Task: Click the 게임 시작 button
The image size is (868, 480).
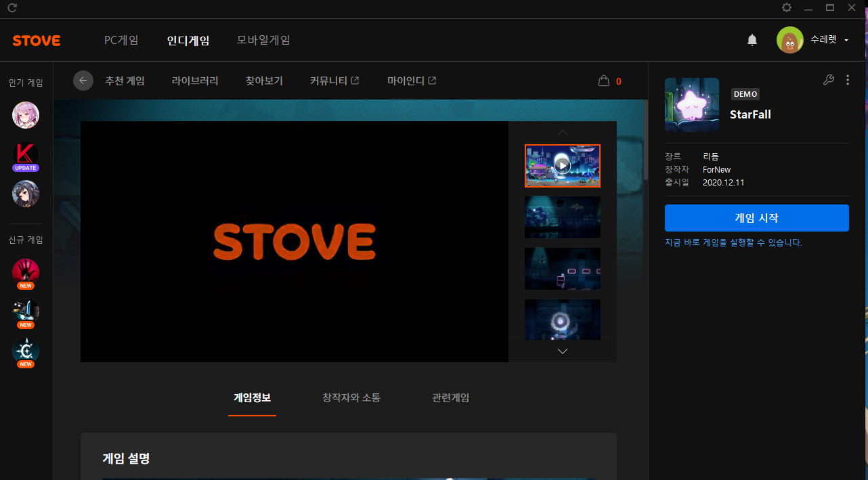Action: [757, 218]
